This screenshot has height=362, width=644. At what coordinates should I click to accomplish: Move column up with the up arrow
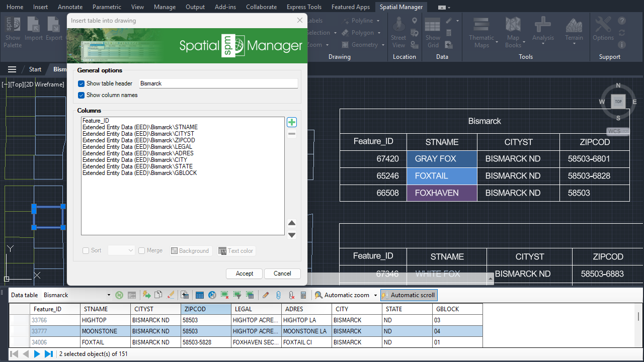pyautogui.click(x=292, y=223)
